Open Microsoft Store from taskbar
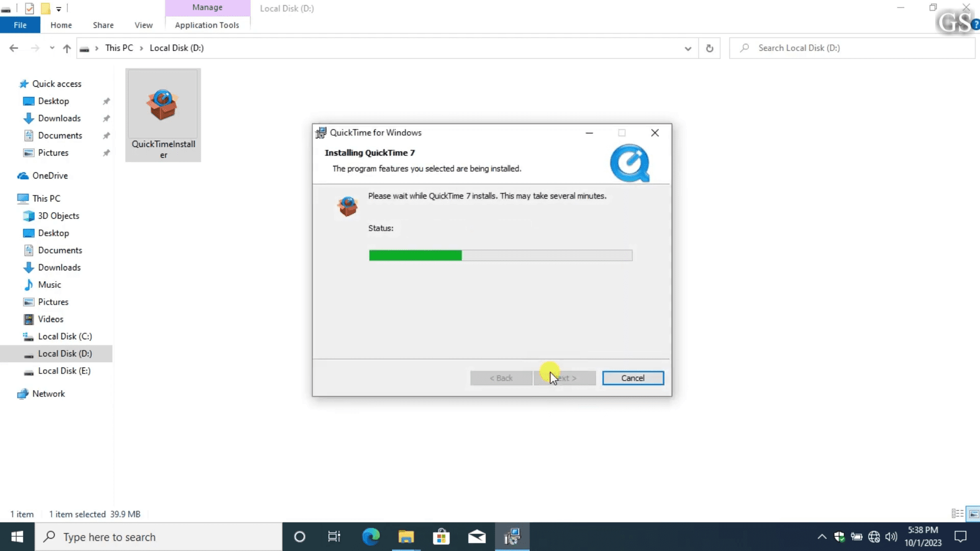Screen dimensions: 980x551 point(442,537)
